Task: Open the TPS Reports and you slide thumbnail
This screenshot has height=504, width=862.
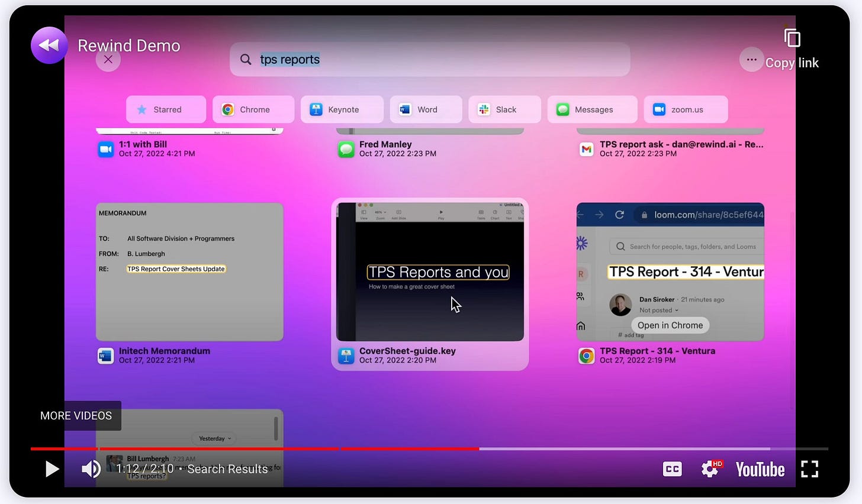Action: click(430, 272)
